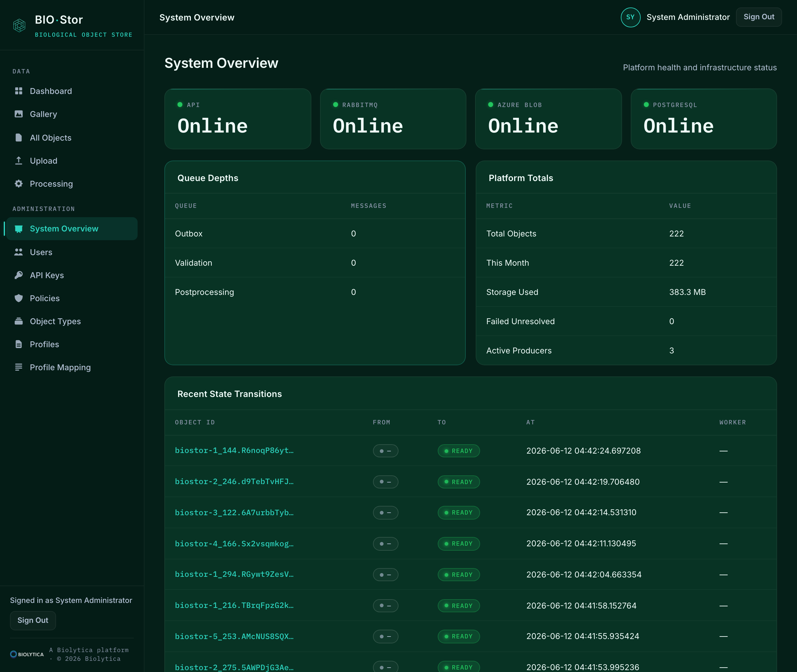Viewport: 797px width, 672px height.
Task: Click the Active Producers metric row
Action: coord(626,351)
